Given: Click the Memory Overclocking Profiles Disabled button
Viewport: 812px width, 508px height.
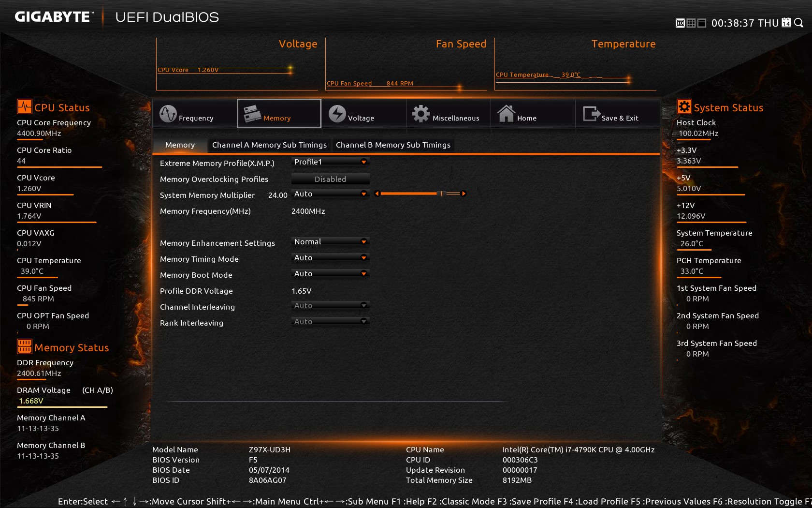Looking at the screenshot, I should (331, 179).
